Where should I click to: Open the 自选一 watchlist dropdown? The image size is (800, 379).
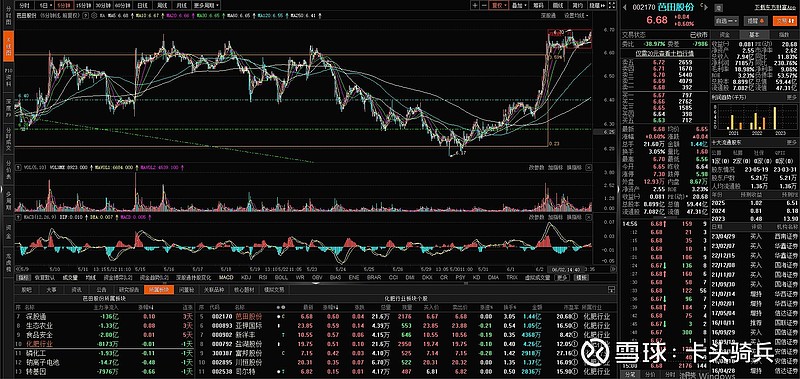click(x=727, y=21)
